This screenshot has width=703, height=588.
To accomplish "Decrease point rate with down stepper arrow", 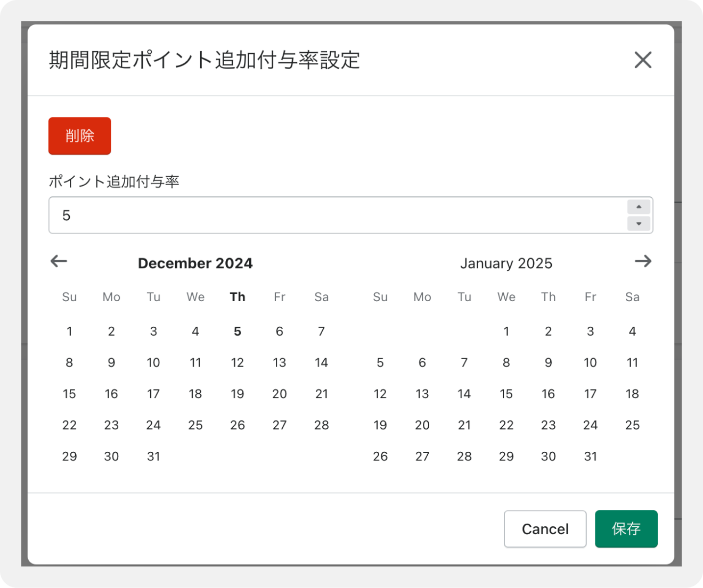I will 639,223.
